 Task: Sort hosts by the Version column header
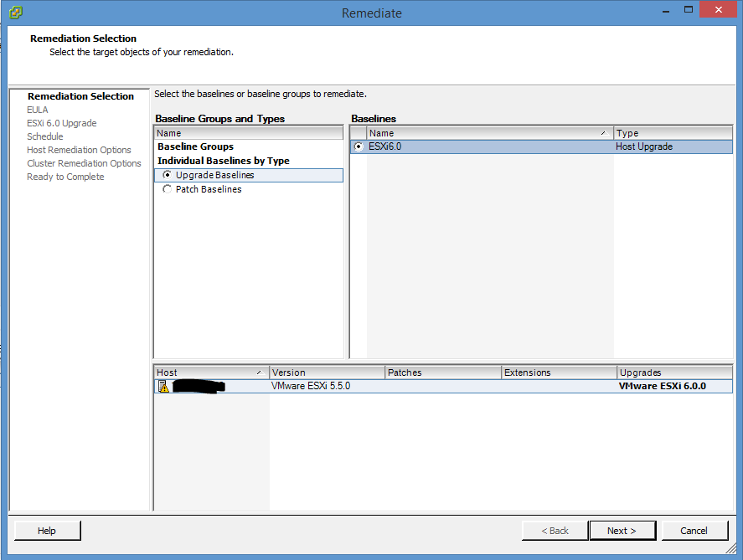[327, 372]
